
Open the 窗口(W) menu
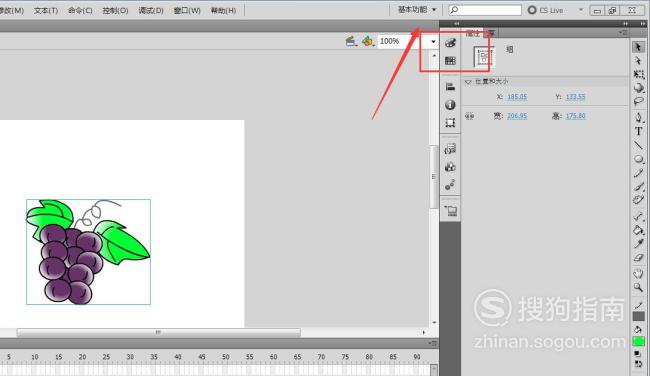(187, 10)
